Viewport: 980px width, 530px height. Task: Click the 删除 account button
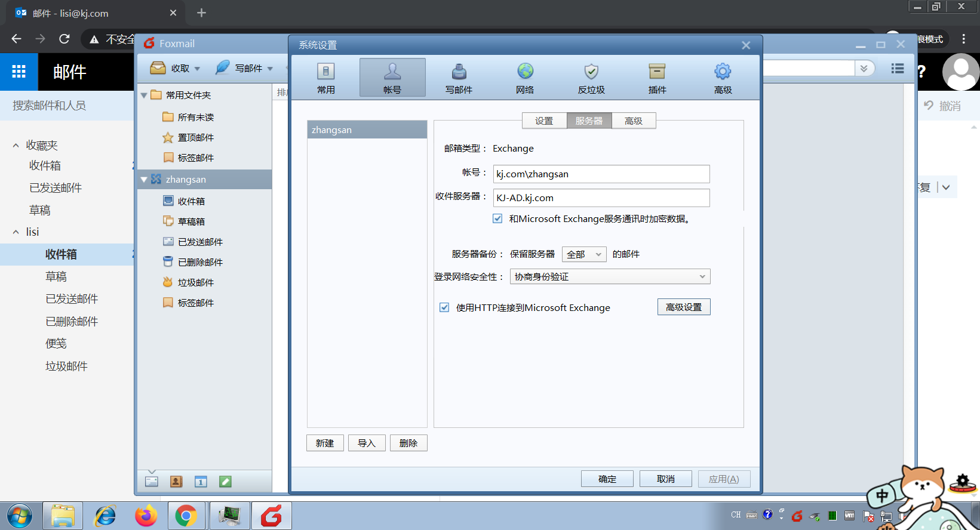point(408,443)
